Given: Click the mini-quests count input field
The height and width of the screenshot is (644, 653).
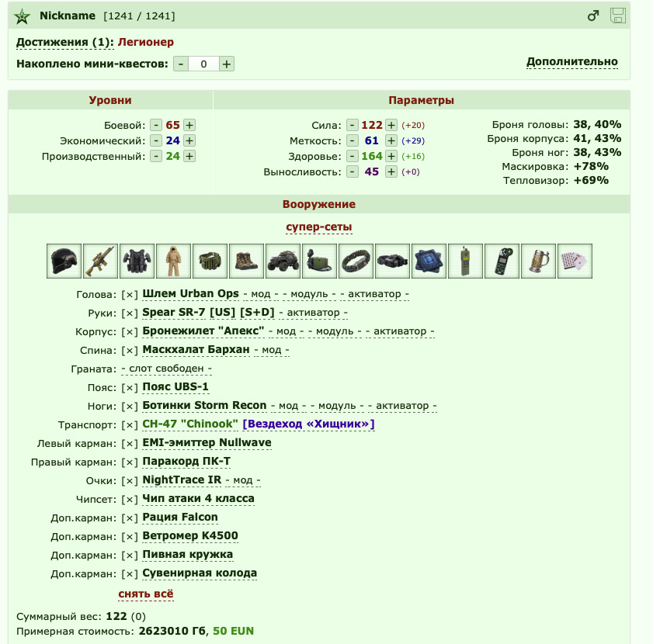Looking at the screenshot, I should (x=203, y=64).
